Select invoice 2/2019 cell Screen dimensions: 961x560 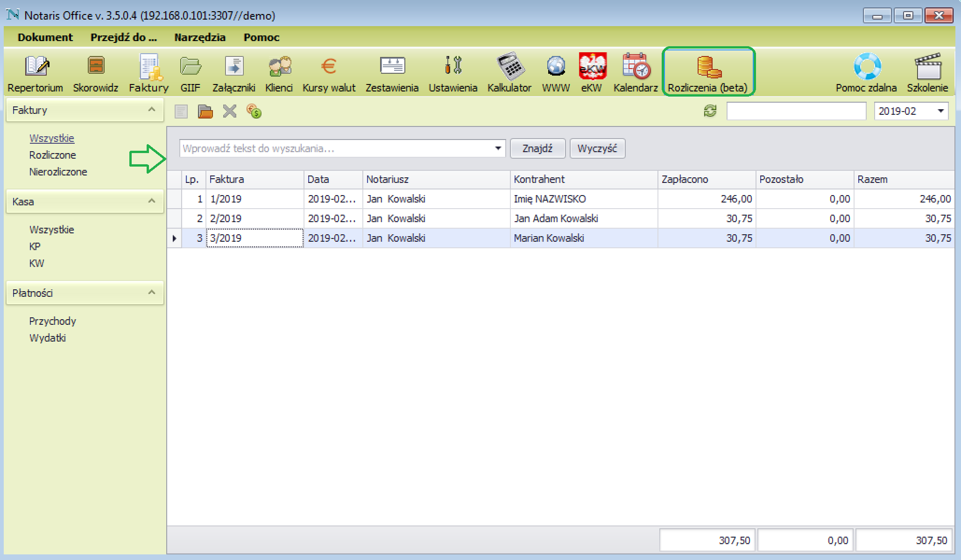(x=255, y=218)
